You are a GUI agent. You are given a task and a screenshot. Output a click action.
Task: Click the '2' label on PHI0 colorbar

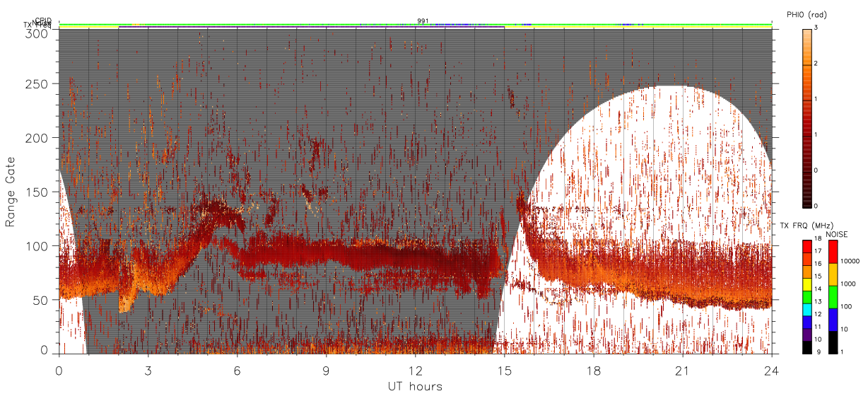click(816, 64)
